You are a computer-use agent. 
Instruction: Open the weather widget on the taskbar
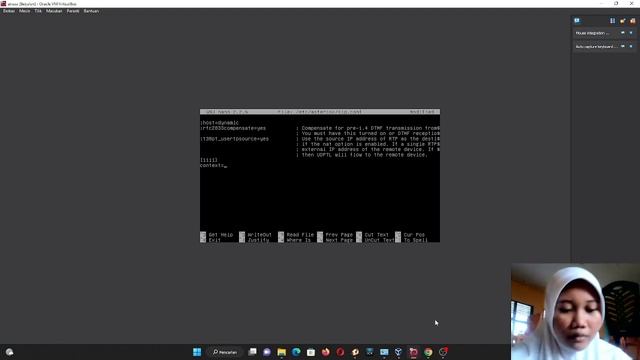pyautogui.click(x=9, y=352)
